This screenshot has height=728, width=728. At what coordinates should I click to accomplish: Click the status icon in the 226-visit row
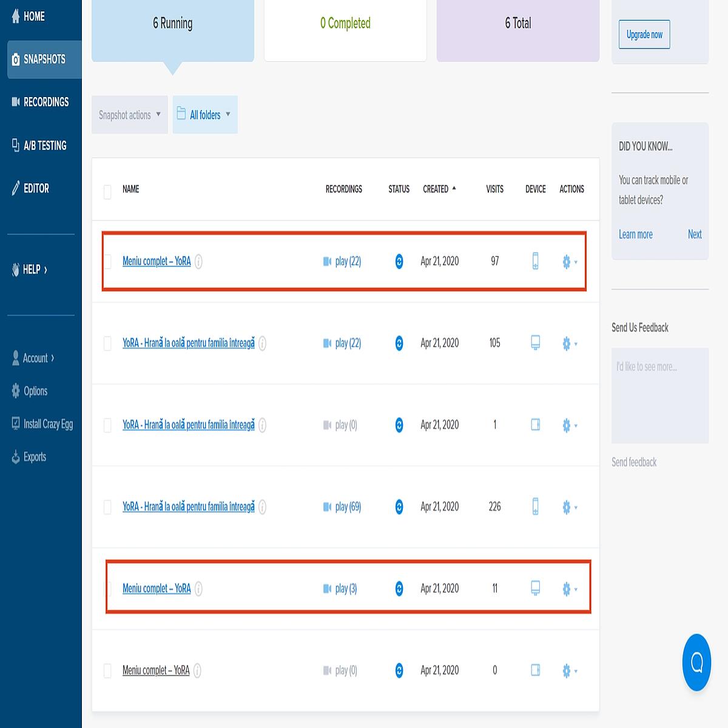[399, 507]
